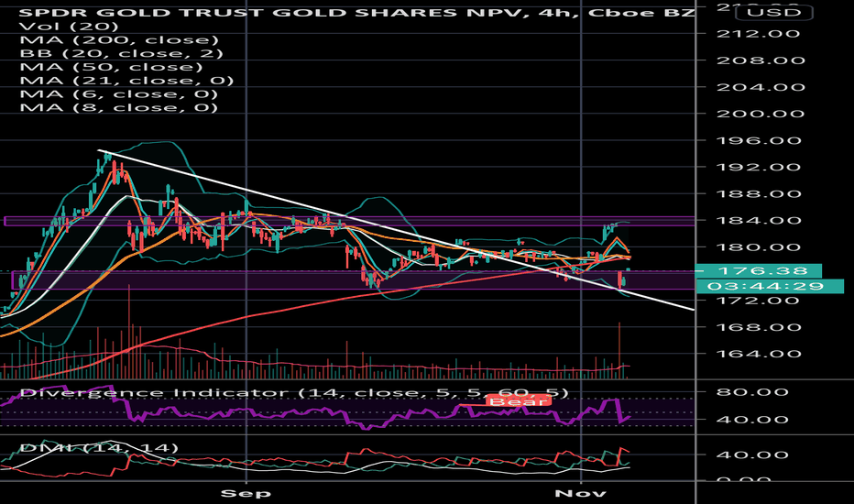Viewport: 854px width, 504px height.
Task: Select the SPDR Gold Trust chart title
Action: [356, 12]
